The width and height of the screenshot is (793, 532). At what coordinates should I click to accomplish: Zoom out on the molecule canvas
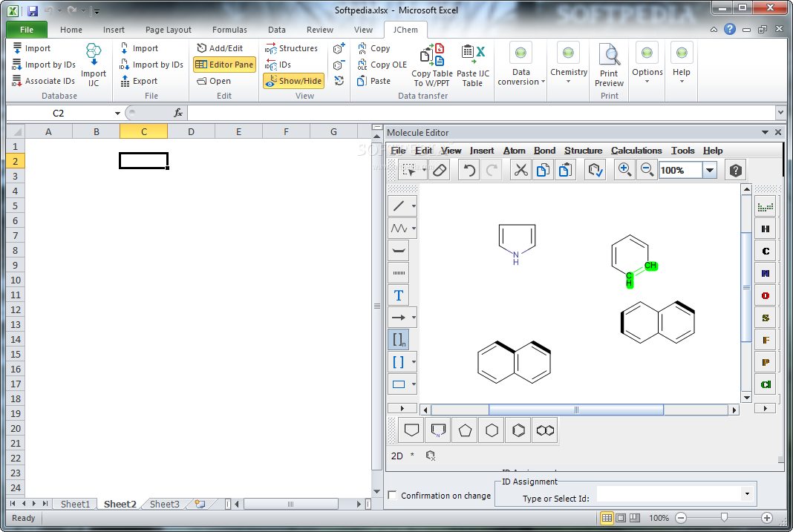[647, 170]
